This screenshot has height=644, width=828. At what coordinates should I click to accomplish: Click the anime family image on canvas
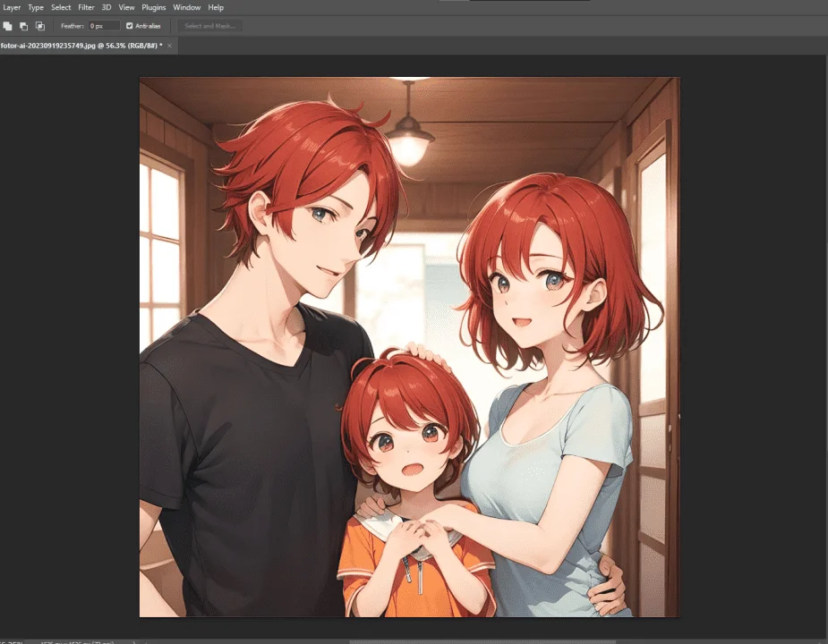[x=409, y=347]
